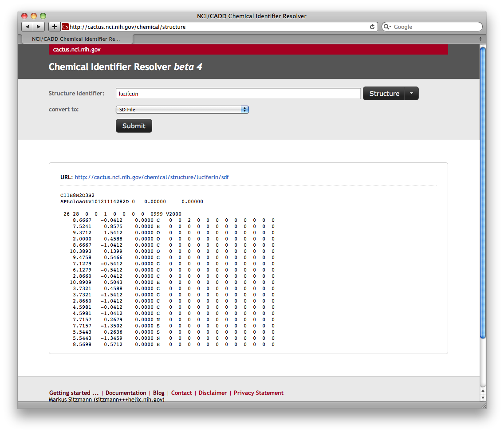Visit the Blog footer link
The image size is (504, 433).
click(158, 393)
